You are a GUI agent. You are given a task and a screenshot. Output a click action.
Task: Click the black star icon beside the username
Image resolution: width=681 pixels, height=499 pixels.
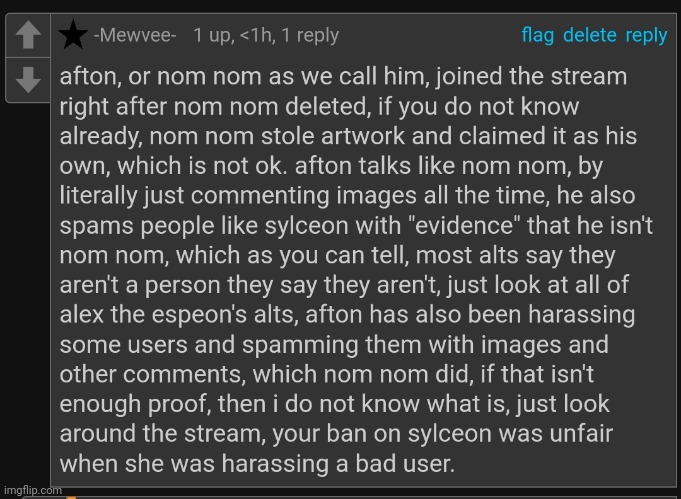(73, 35)
